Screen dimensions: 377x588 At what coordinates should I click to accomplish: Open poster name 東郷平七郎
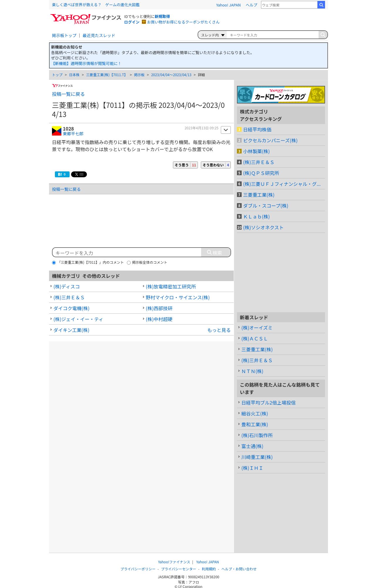[73, 134]
